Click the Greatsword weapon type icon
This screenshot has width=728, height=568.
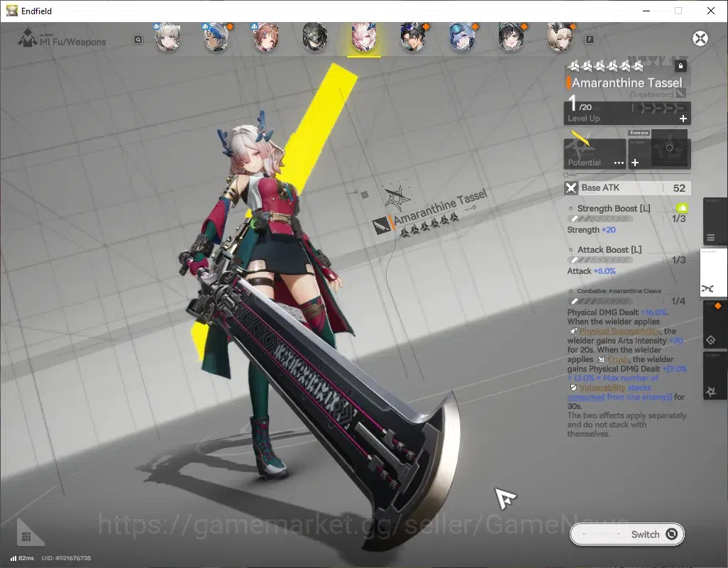(x=680, y=94)
